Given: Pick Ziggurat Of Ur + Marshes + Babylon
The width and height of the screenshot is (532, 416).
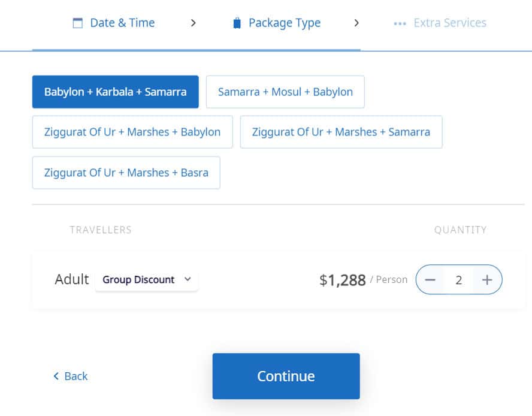Looking at the screenshot, I should [132, 132].
